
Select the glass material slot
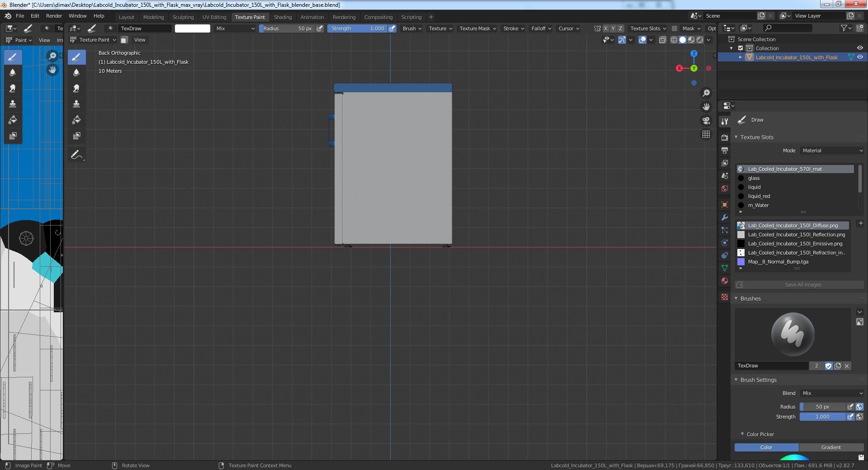click(x=795, y=178)
